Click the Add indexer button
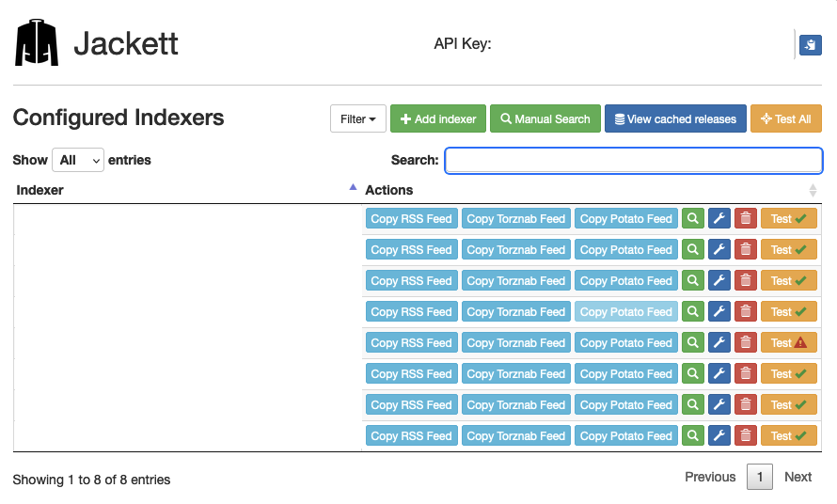This screenshot has height=504, width=837. tap(438, 118)
